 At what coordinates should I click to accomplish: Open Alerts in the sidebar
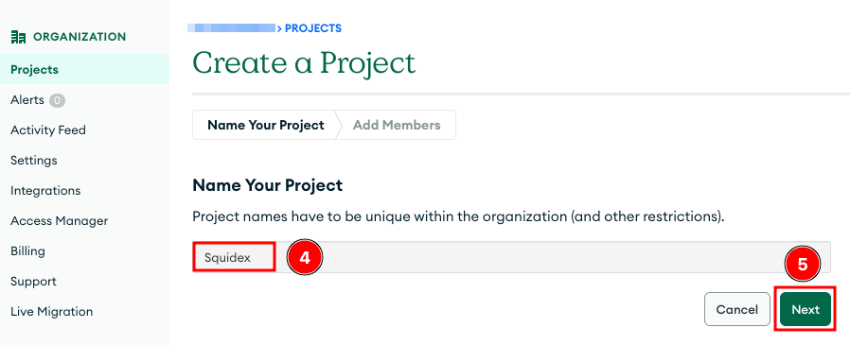point(27,100)
